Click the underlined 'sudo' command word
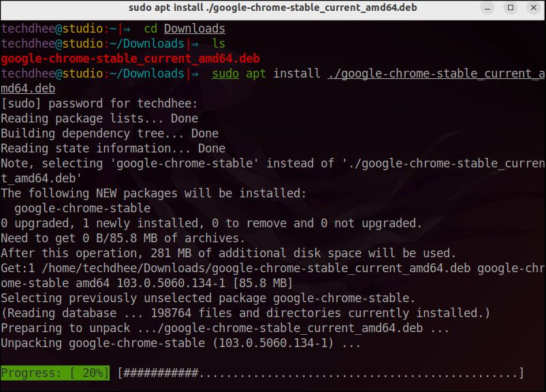The height and width of the screenshot is (392, 546). (x=225, y=73)
